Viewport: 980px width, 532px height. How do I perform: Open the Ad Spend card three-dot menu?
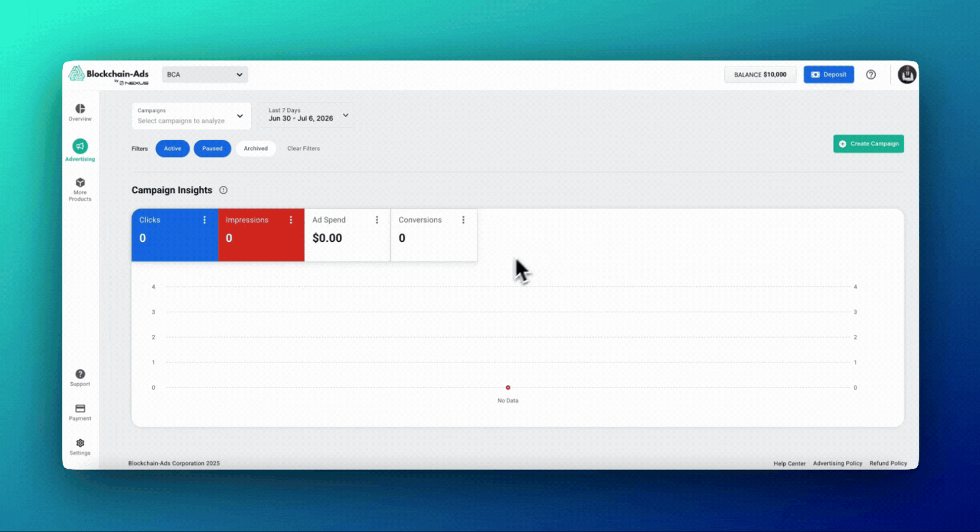377,220
